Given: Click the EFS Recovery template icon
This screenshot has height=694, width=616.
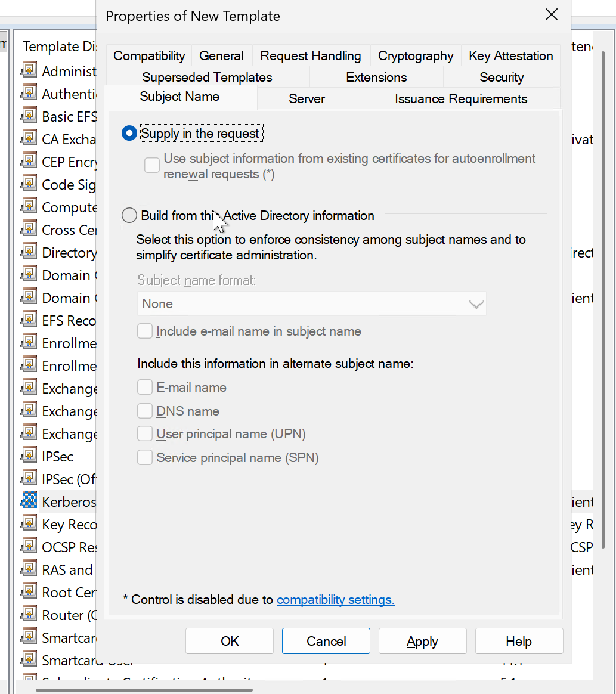Looking at the screenshot, I should tap(29, 321).
